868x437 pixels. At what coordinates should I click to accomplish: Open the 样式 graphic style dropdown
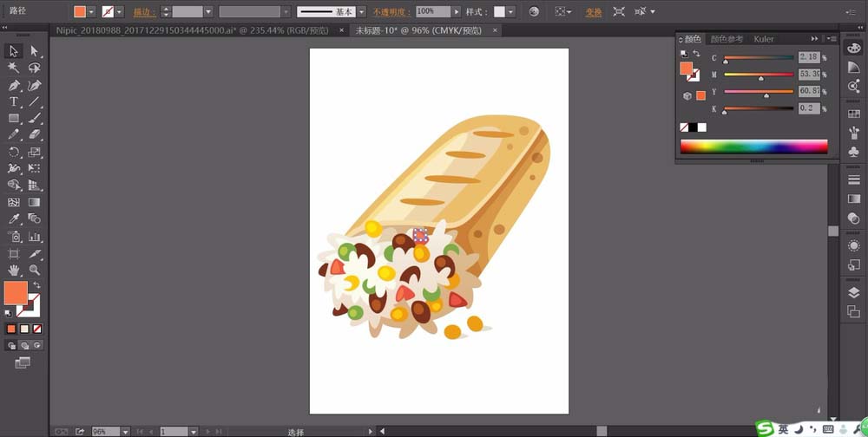coord(511,11)
